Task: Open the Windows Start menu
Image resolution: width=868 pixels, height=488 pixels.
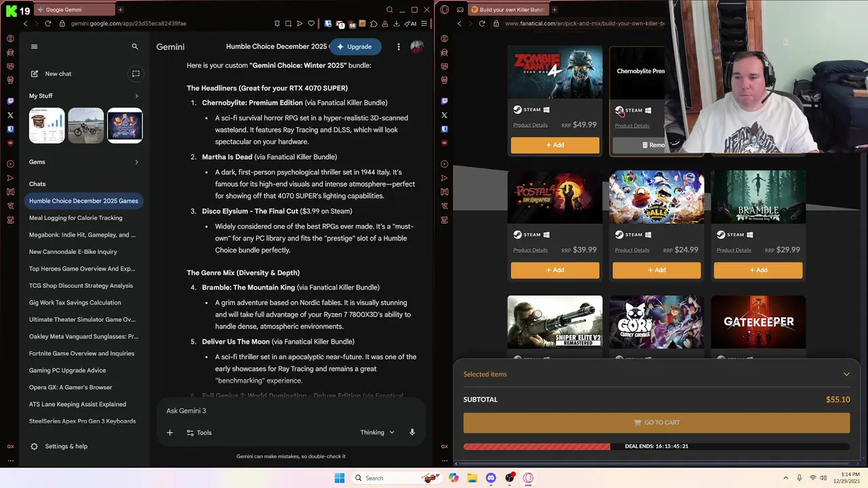Action: coord(340,478)
